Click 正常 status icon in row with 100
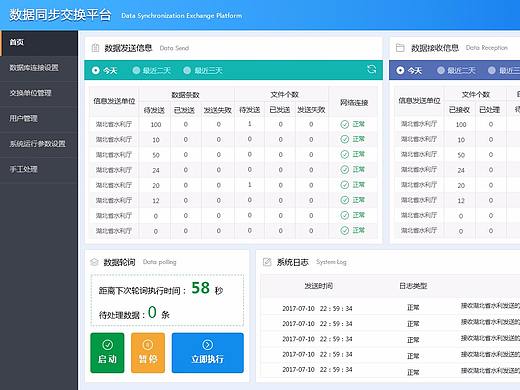The image size is (520, 390). [345, 124]
